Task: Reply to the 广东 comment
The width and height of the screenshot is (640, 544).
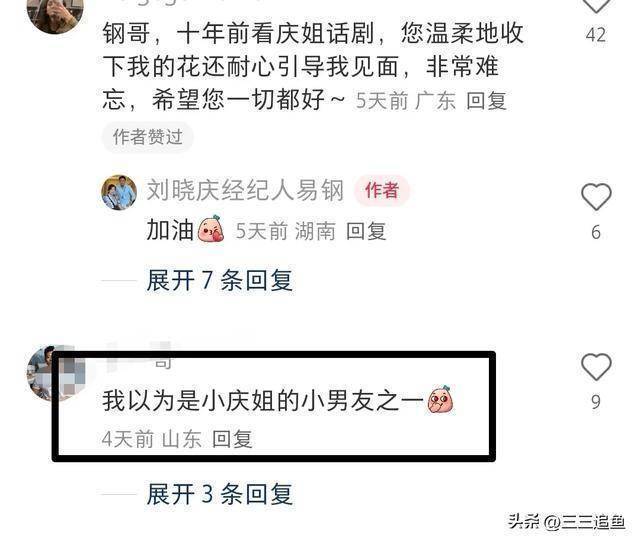Action: (487, 101)
